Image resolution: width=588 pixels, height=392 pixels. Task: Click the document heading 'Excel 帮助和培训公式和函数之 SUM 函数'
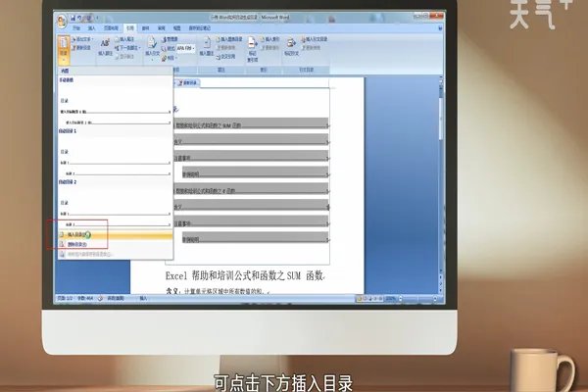[244, 276]
